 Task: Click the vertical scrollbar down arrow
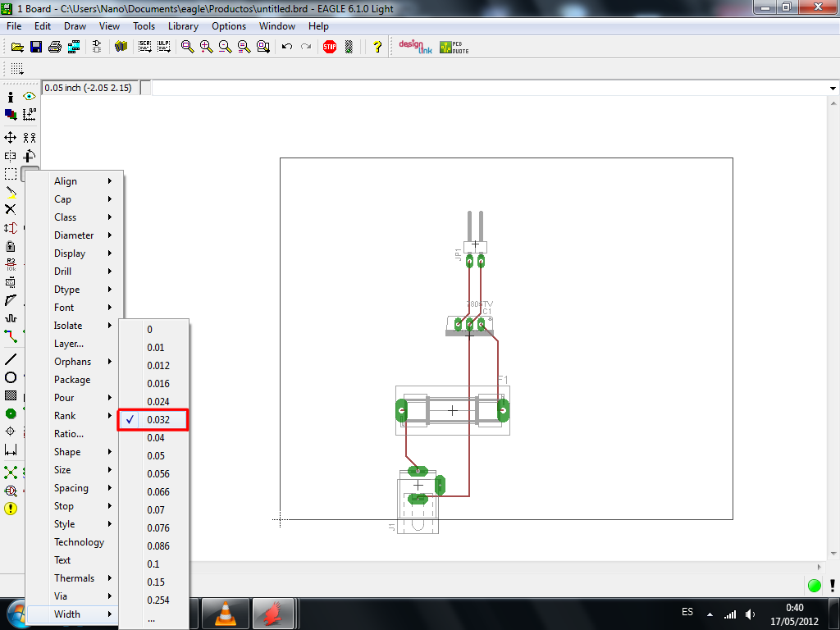pyautogui.click(x=833, y=554)
